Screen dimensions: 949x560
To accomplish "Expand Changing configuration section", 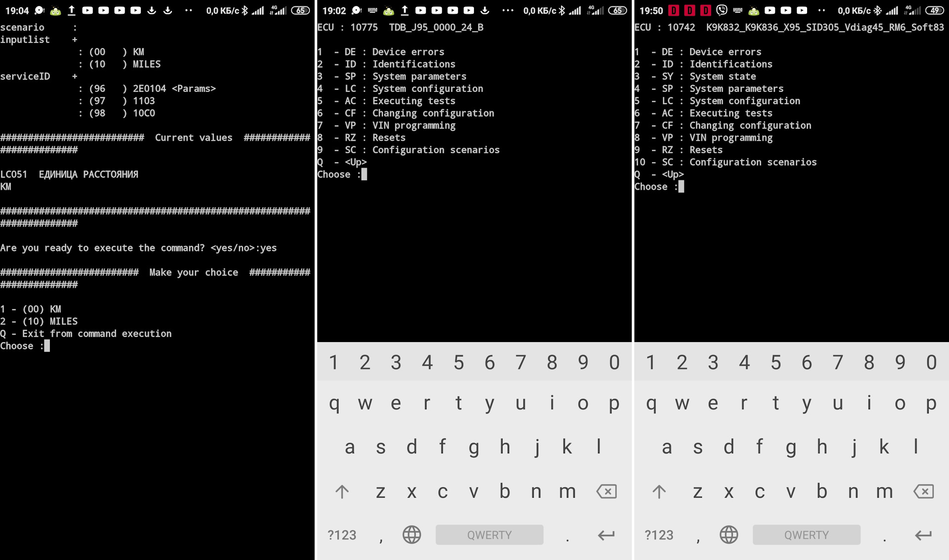I will [x=405, y=113].
